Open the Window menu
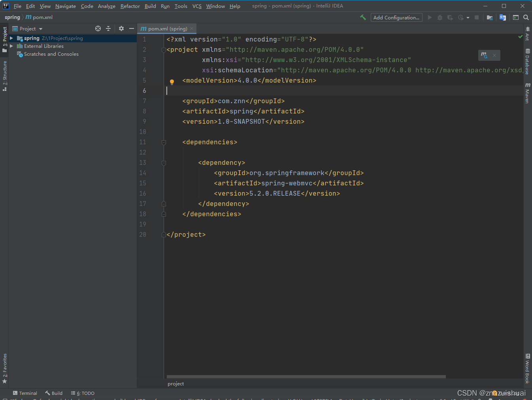The height and width of the screenshot is (400, 532). [215, 6]
